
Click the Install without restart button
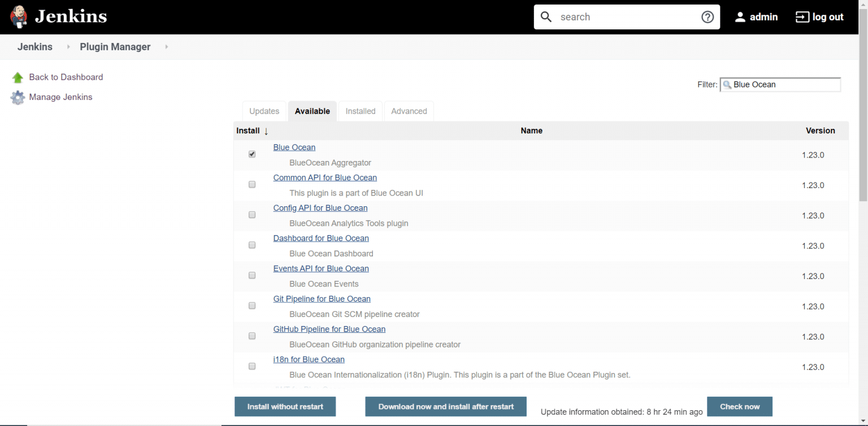click(x=285, y=406)
